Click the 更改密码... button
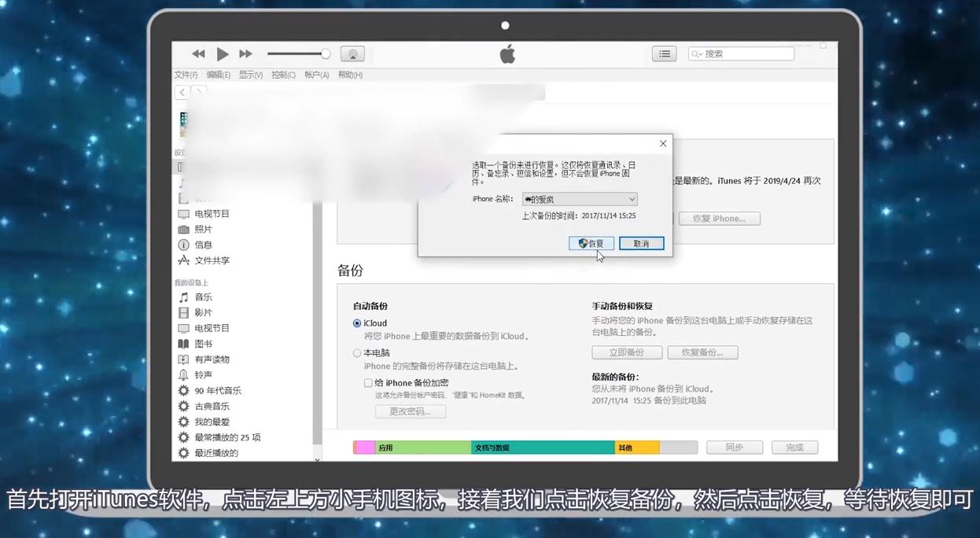The image size is (980, 538). (x=411, y=411)
